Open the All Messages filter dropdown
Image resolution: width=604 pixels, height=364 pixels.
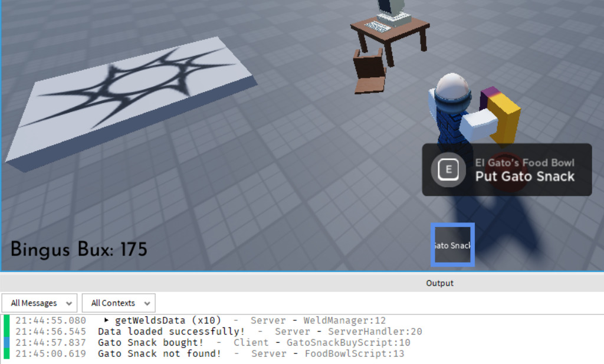click(x=40, y=303)
